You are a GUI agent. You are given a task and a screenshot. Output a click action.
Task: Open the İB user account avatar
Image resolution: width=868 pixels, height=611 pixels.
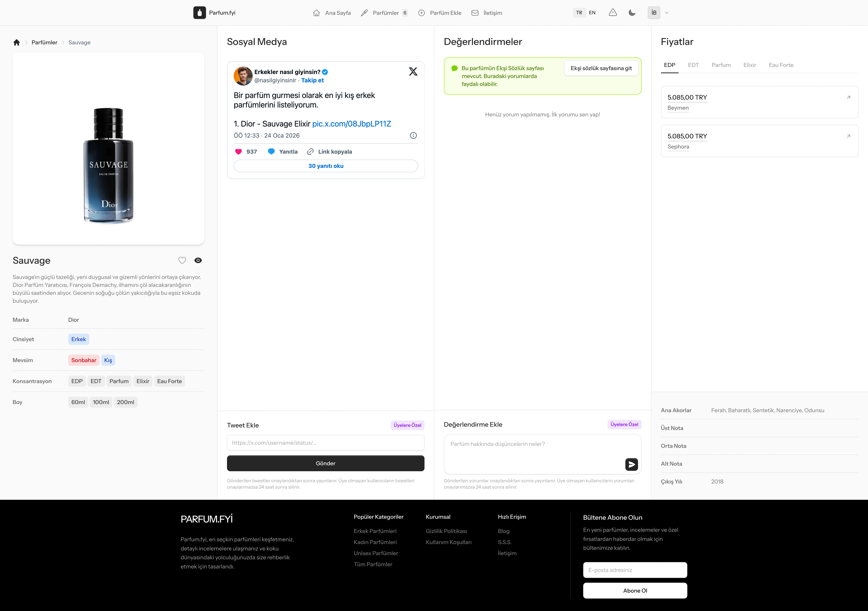[x=654, y=12]
